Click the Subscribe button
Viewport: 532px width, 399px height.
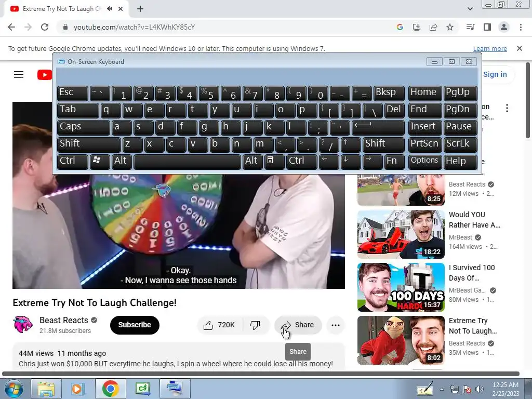[135, 325]
